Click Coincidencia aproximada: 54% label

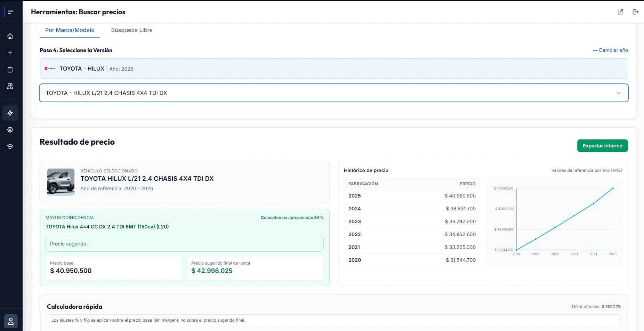pos(292,218)
